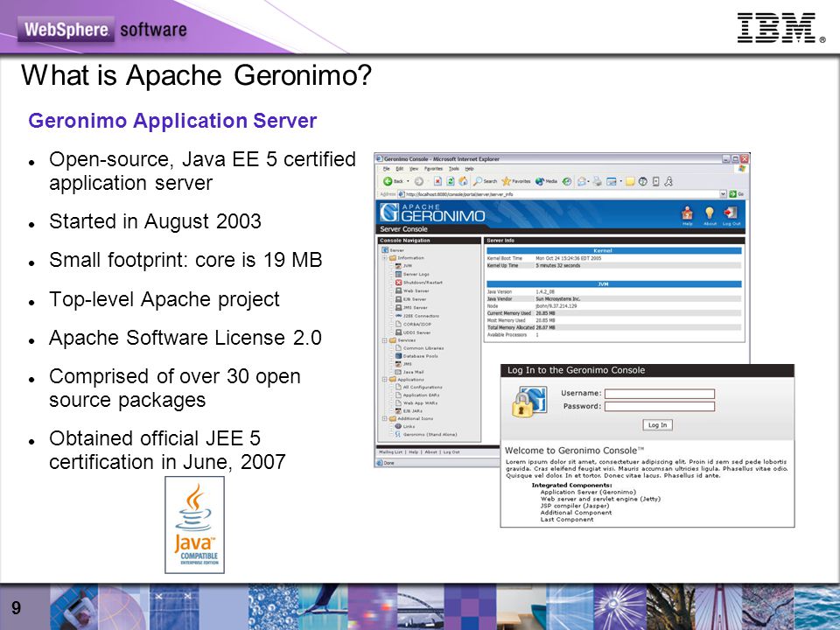The height and width of the screenshot is (630, 840).
Task: Click the Apache Geronimo logo
Action: coord(431,213)
